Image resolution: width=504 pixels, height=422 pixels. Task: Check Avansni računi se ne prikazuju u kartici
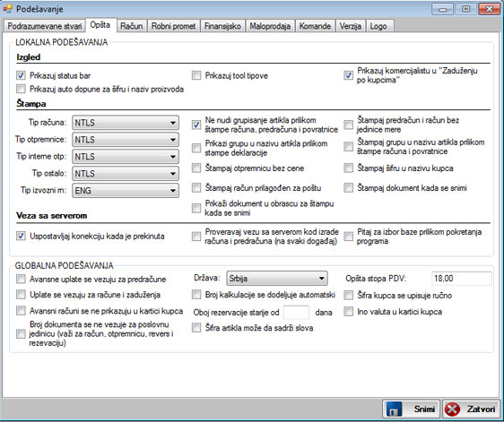pos(21,311)
